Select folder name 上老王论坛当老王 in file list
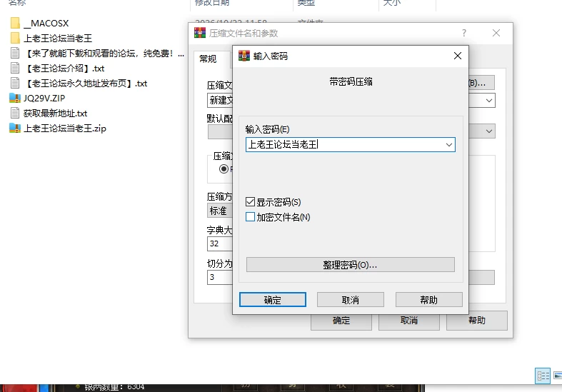Image resolution: width=562 pixels, height=392 pixels. pyautogui.click(x=58, y=38)
